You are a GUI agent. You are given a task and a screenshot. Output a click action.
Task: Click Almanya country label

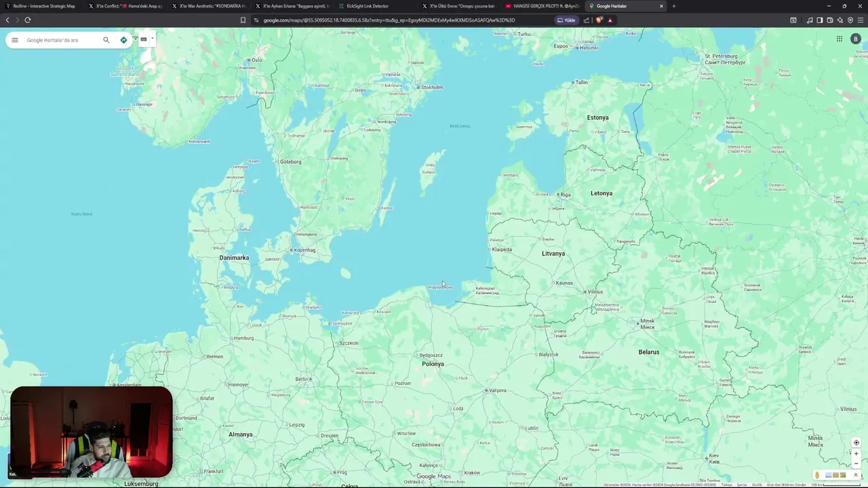coord(241,434)
